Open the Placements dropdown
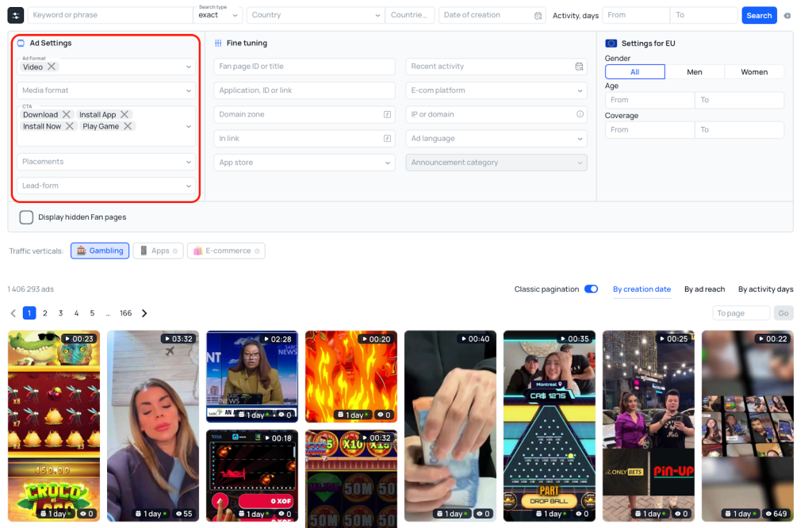 tap(106, 162)
